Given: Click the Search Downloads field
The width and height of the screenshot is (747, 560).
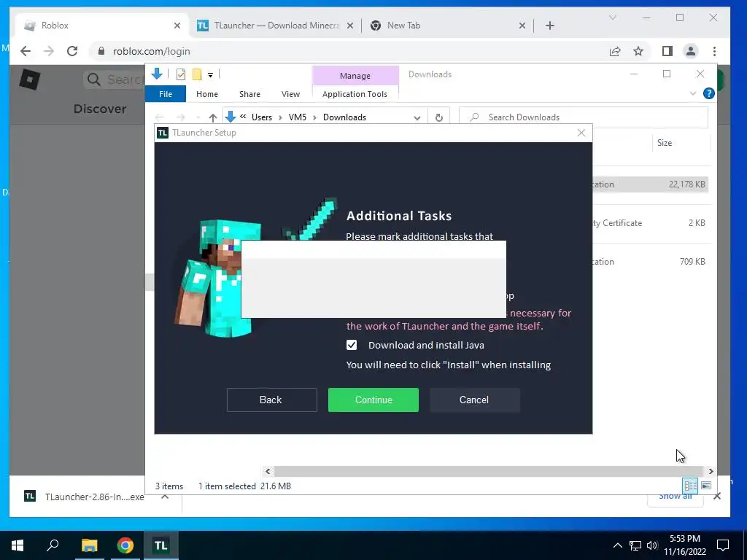Looking at the screenshot, I should (x=583, y=117).
